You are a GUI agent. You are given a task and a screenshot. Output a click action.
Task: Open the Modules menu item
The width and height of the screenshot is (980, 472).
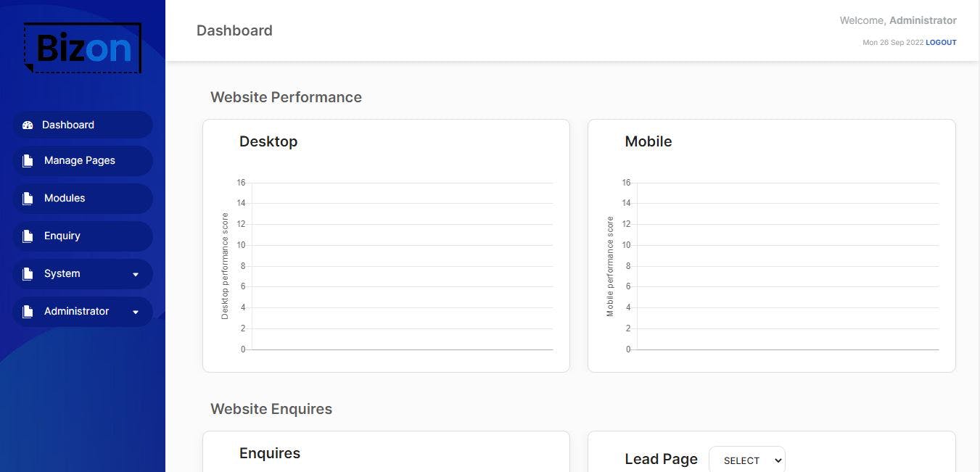(x=65, y=198)
